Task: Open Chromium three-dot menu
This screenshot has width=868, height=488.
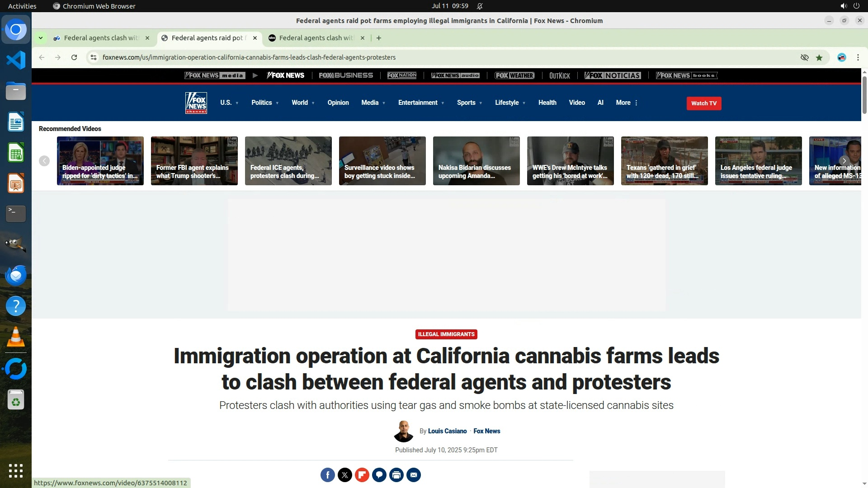Action: pos(858,57)
